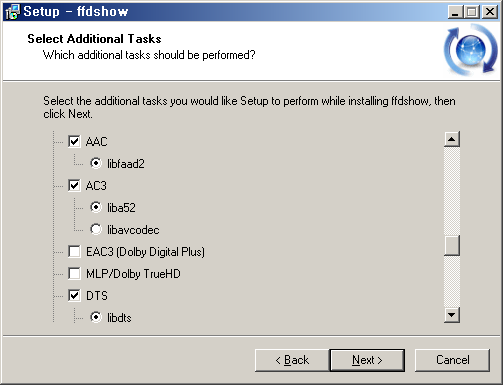Click the globe update wizard icon
This screenshot has width=503, height=385.
coord(470,50)
